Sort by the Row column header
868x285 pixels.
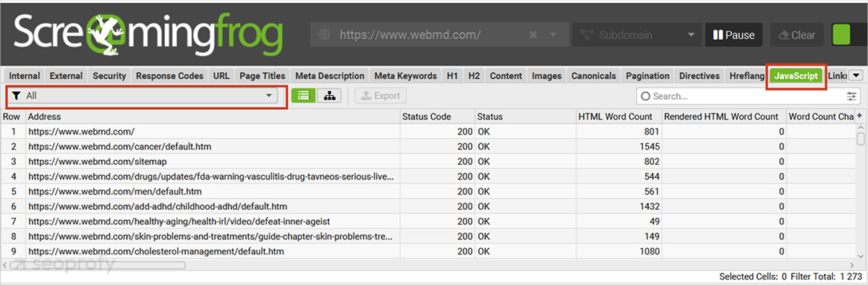[12, 116]
